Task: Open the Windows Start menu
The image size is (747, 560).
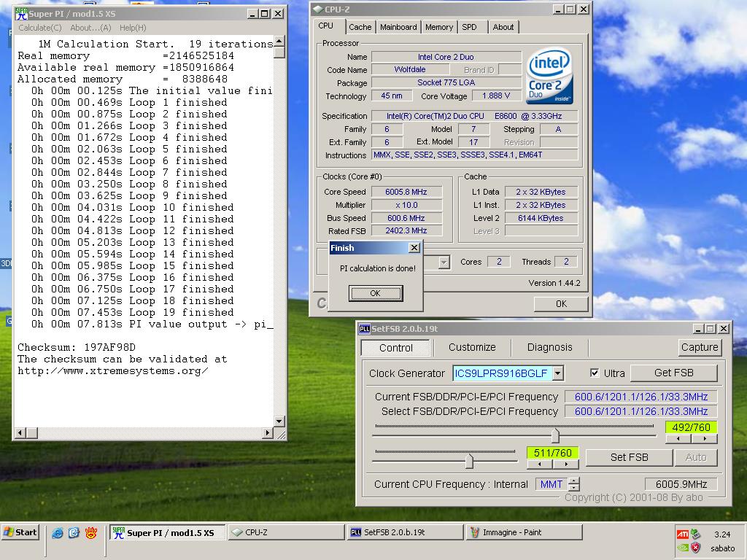Action: point(20,532)
